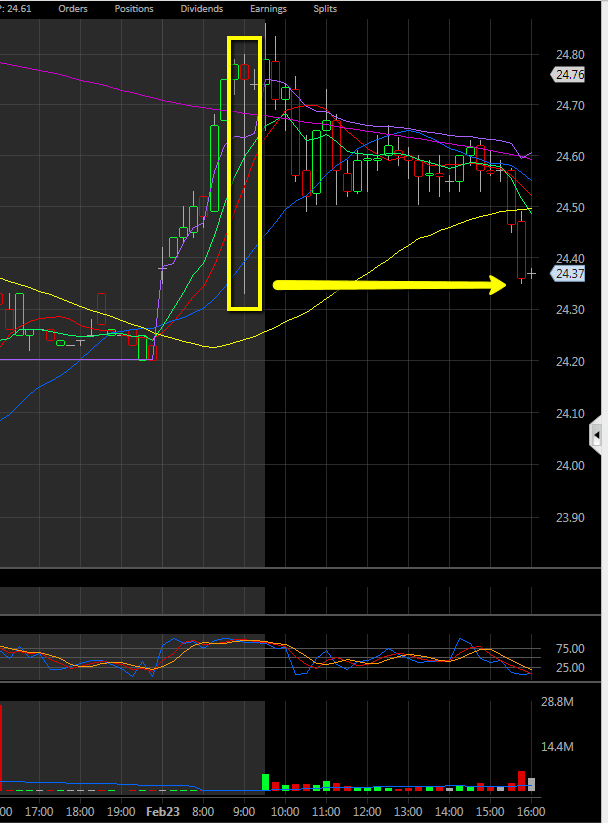
Task: Click the 75.00 oscillator level label
Action: (x=570, y=648)
